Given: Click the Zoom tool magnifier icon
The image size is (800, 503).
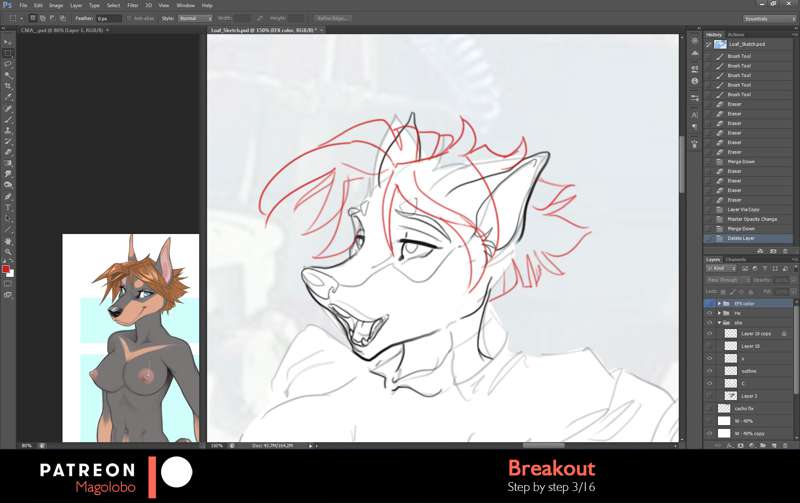Looking at the screenshot, I should [x=8, y=252].
